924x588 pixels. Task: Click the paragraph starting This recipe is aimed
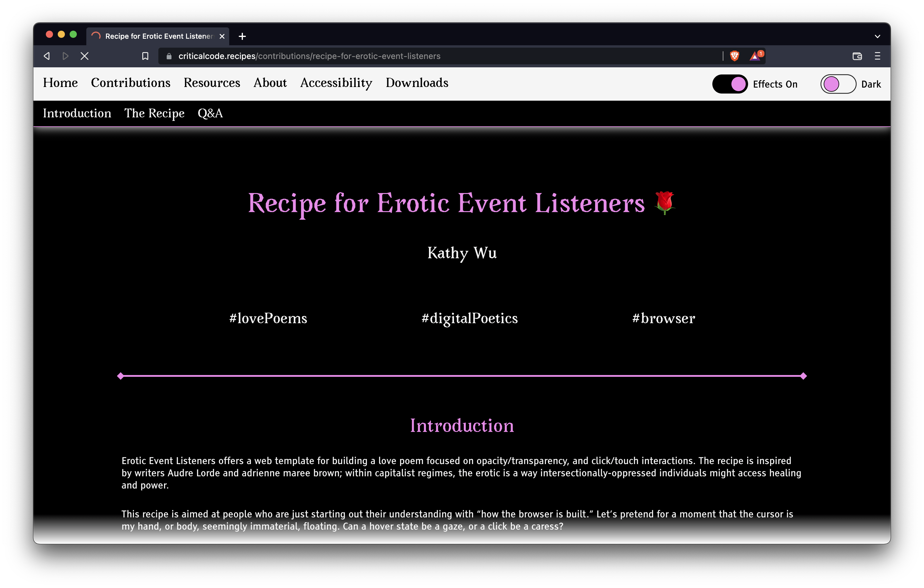pyautogui.click(x=458, y=520)
